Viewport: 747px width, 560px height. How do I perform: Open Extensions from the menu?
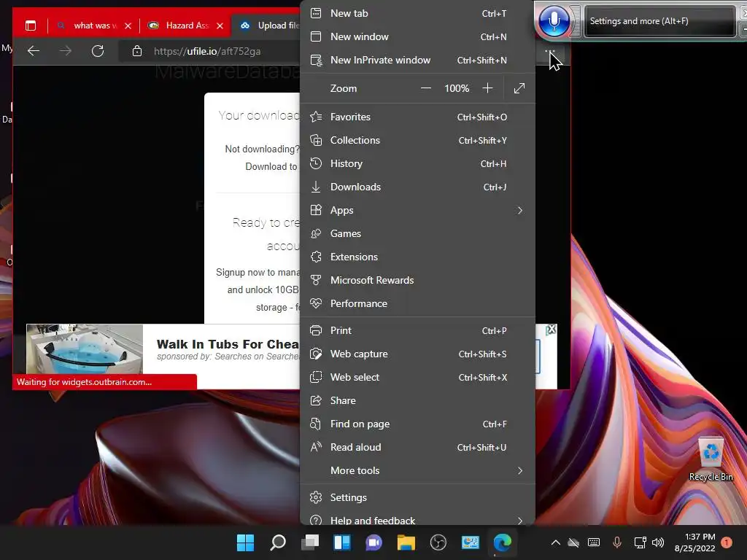[417, 257]
